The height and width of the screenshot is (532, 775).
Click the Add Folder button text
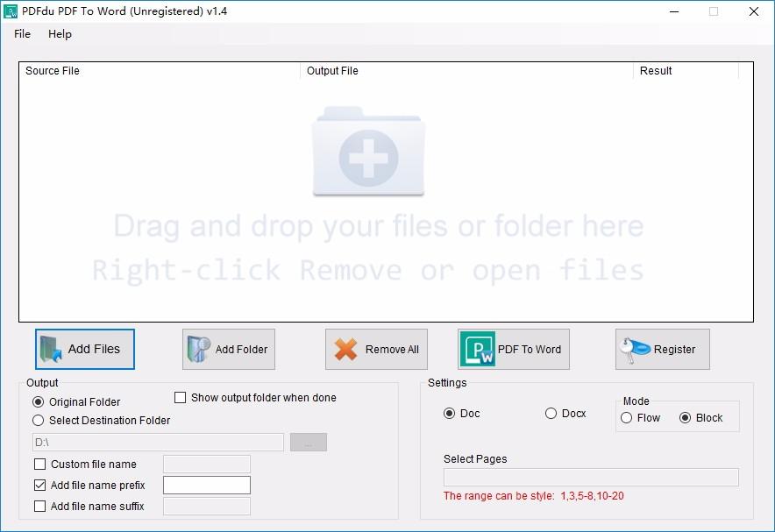[x=241, y=349]
